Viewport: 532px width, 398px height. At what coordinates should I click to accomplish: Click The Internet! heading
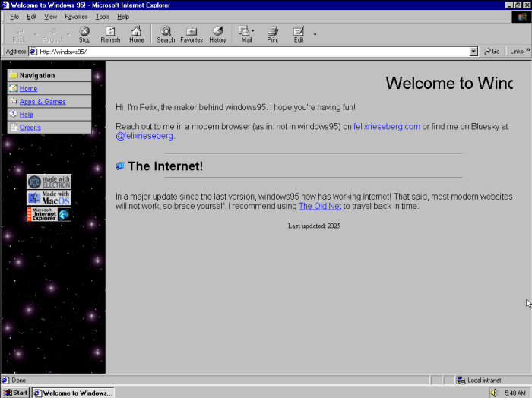[x=165, y=166]
